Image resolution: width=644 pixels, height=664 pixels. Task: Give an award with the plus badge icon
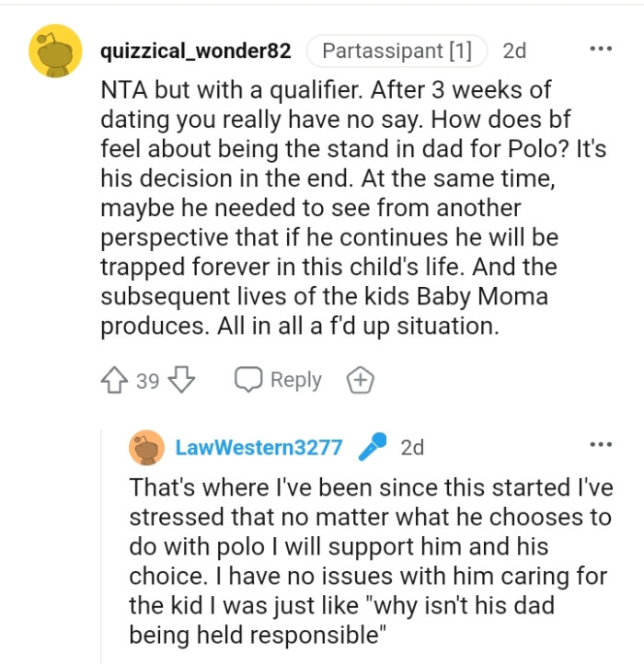pos(360,380)
